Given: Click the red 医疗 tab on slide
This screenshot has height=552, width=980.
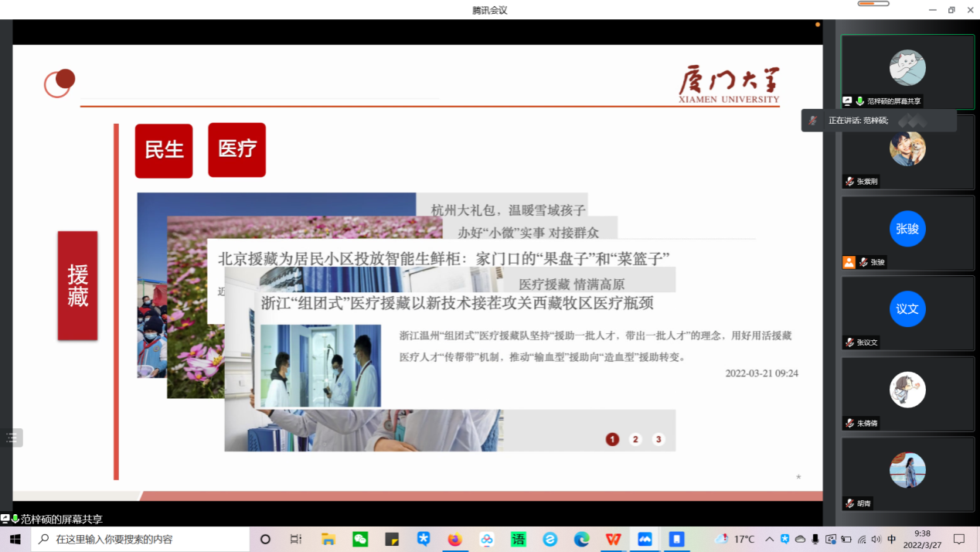Looking at the screenshot, I should click(236, 150).
